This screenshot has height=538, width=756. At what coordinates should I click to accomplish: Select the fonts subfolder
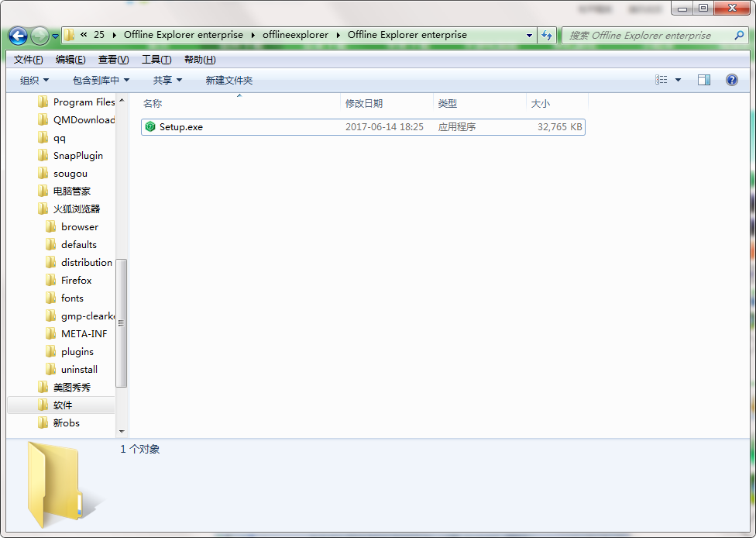click(x=64, y=298)
